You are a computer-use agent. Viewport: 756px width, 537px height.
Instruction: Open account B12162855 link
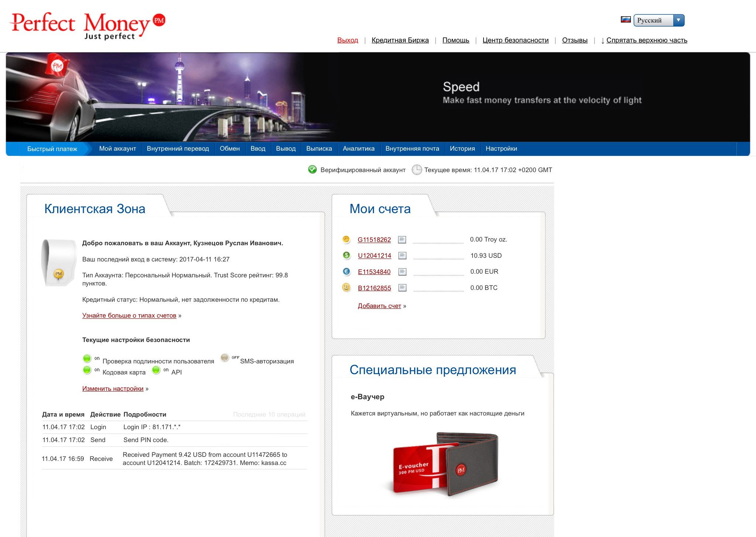[x=374, y=288]
